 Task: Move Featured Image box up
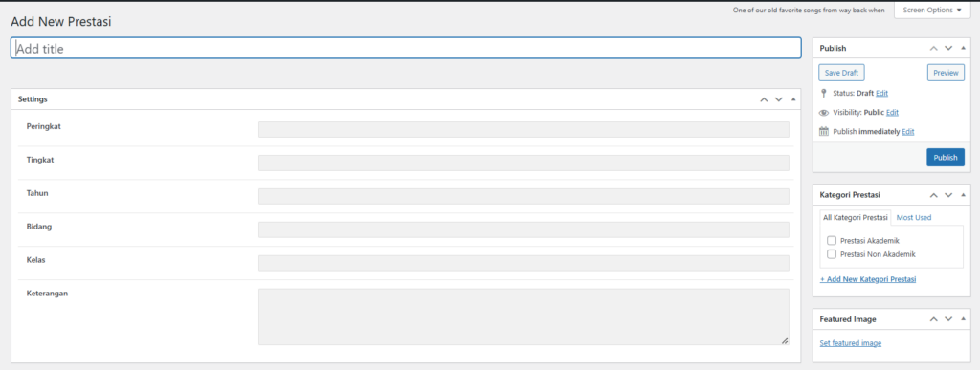(934, 318)
